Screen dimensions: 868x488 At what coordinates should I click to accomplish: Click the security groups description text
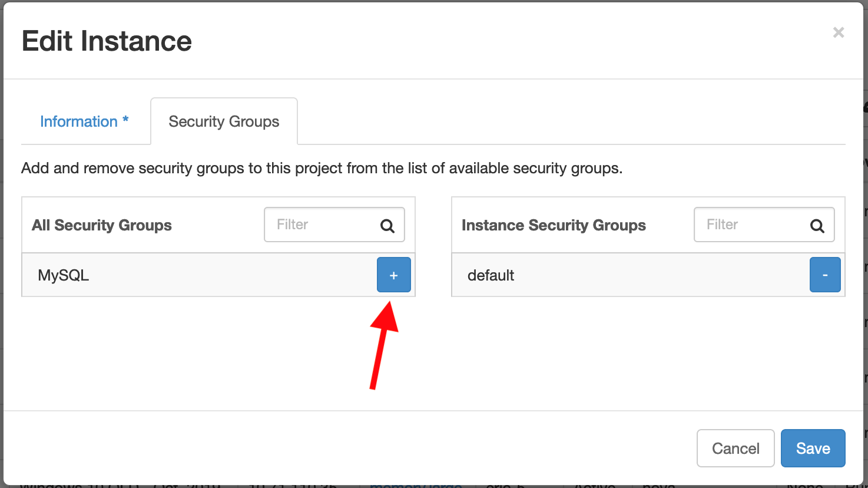322,168
